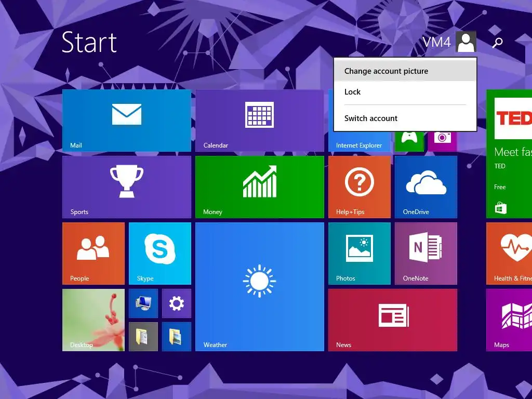Click the VM4 user name
Image resolution: width=532 pixels, height=399 pixels.
(436, 43)
